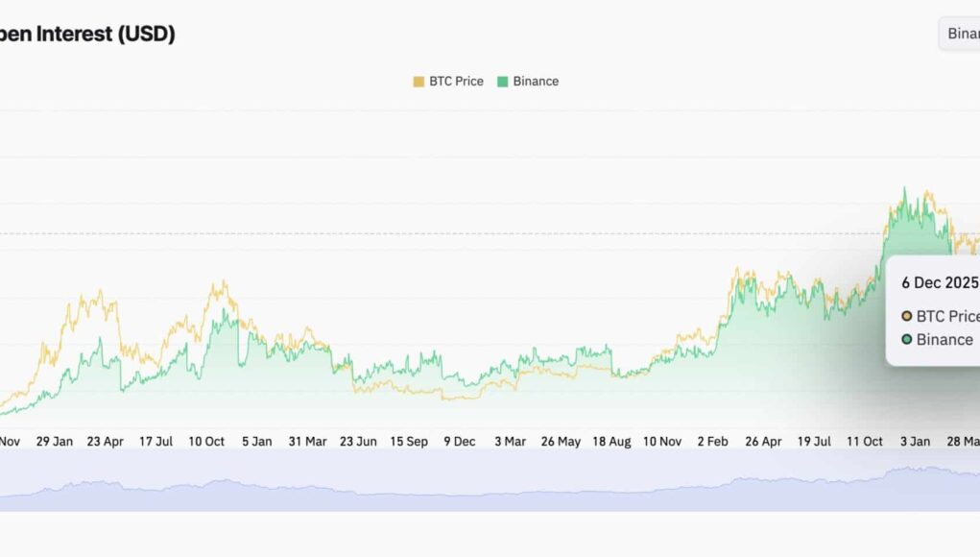Click the green Binance legend swatch
The image size is (980, 557).
pyautogui.click(x=502, y=82)
